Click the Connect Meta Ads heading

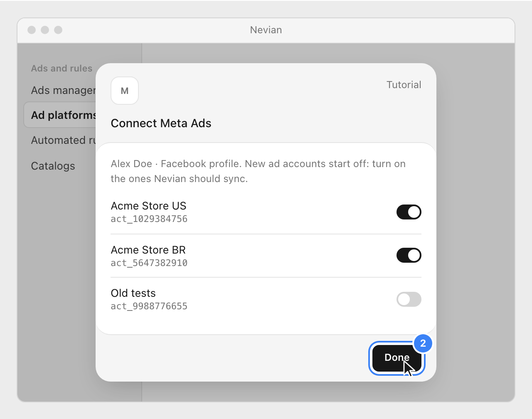point(161,123)
